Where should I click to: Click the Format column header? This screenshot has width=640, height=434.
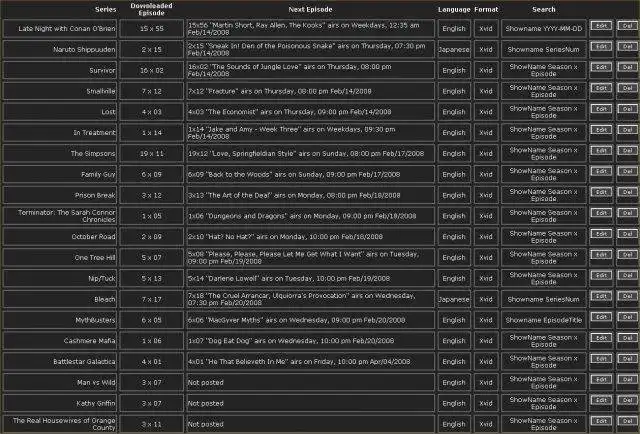pyautogui.click(x=486, y=9)
